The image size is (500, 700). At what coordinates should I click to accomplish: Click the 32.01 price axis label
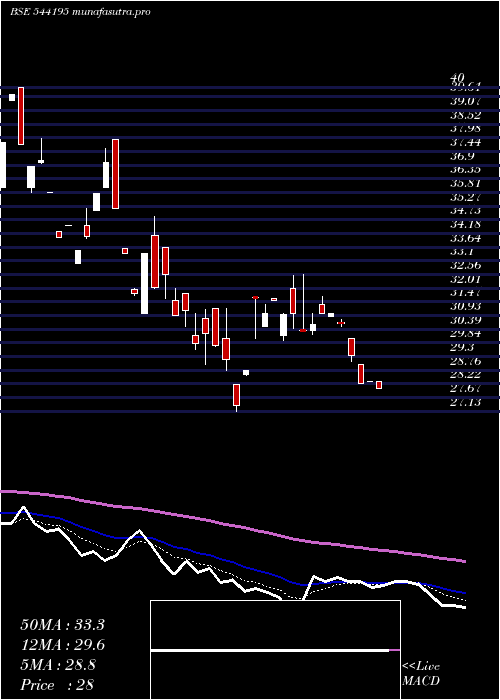coord(465,279)
